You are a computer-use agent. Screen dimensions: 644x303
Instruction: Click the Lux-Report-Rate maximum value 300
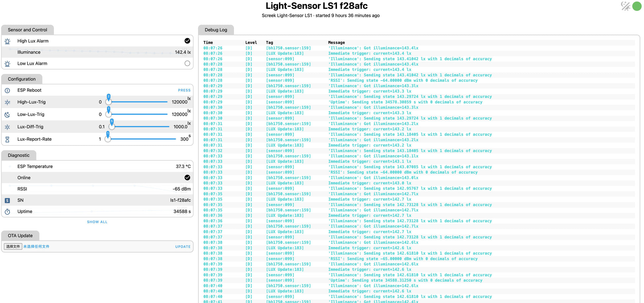[x=184, y=139]
